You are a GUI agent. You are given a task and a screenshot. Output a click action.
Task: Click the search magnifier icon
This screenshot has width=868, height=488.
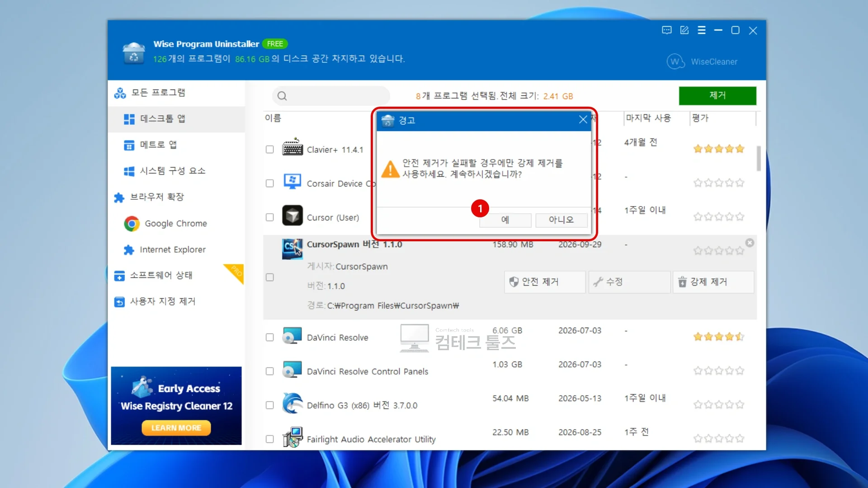pos(282,96)
